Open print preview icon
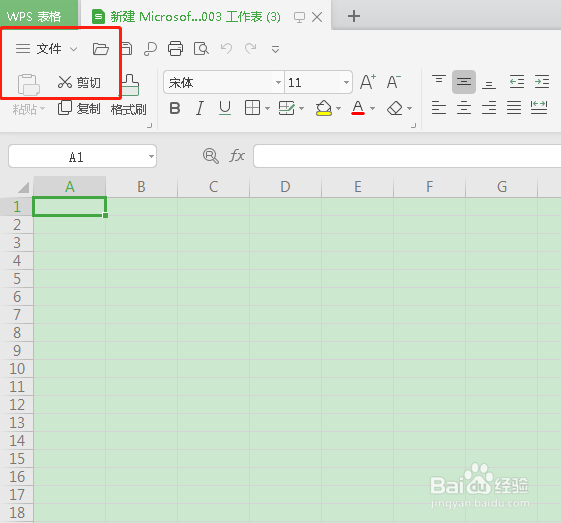 (201, 49)
